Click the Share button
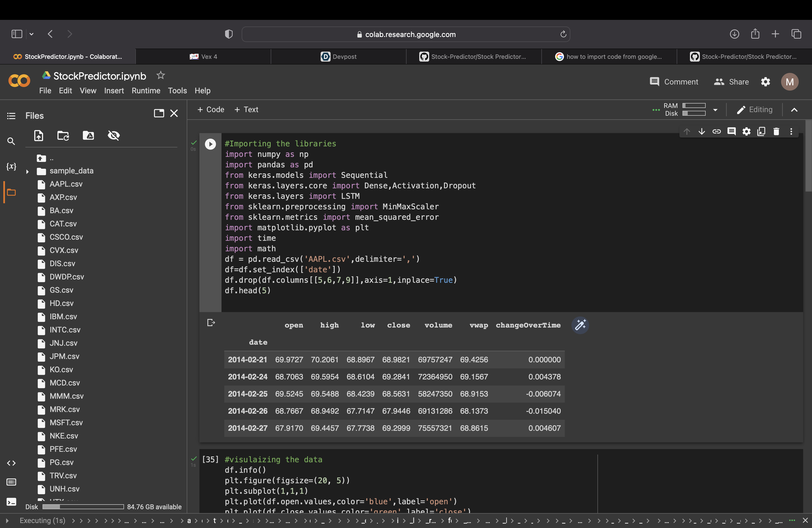This screenshot has height=528, width=812. point(731,82)
